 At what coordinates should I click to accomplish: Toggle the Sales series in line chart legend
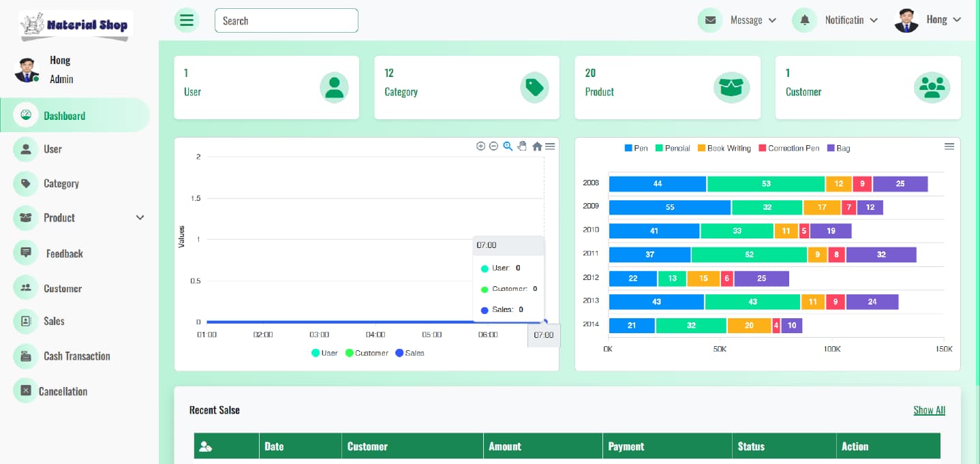(410, 353)
